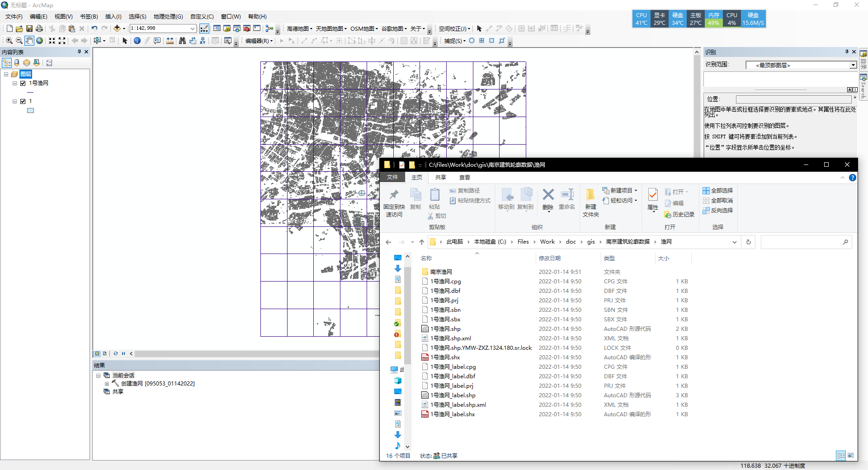Collapse the 1号渔网 layer tree node
The width and height of the screenshot is (868, 470).
tap(14, 83)
